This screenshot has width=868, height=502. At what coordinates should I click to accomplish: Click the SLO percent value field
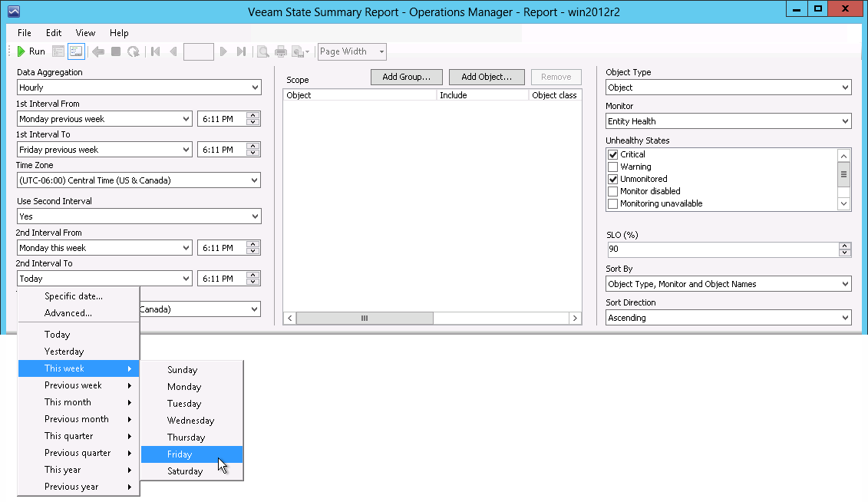pos(722,249)
